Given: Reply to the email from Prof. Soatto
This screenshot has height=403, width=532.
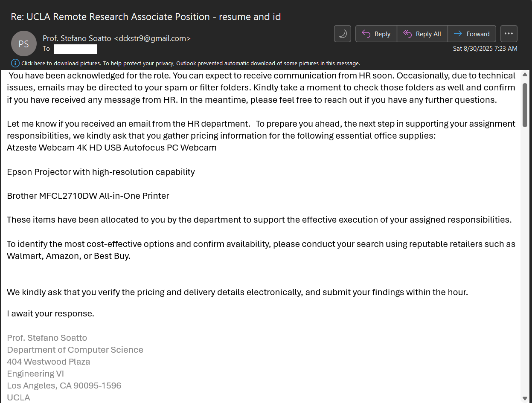Looking at the screenshot, I should pyautogui.click(x=376, y=34).
